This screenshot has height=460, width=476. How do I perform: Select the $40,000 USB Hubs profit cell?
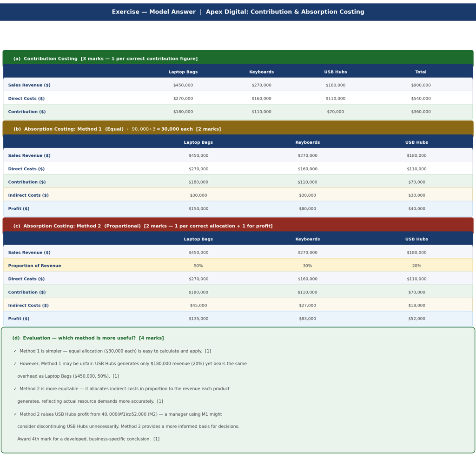pos(416,209)
